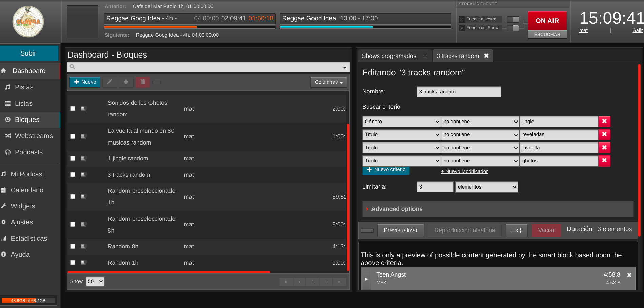Remove Teen Angst from the preview list

pyautogui.click(x=629, y=275)
